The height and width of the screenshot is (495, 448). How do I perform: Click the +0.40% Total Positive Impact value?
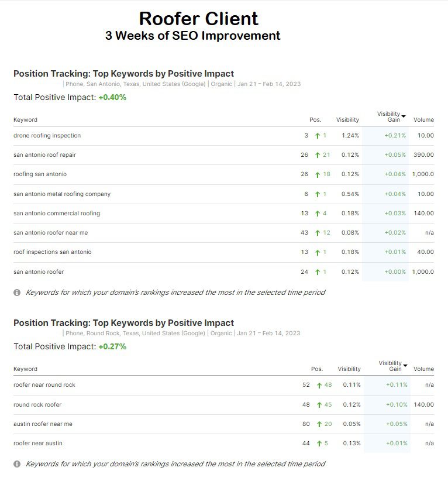[112, 98]
